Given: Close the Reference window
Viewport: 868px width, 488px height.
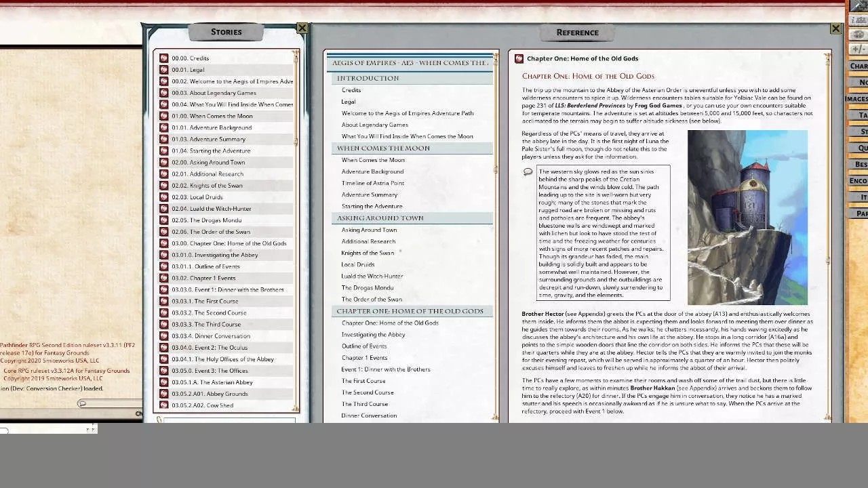Looking at the screenshot, I should pyautogui.click(x=835, y=29).
